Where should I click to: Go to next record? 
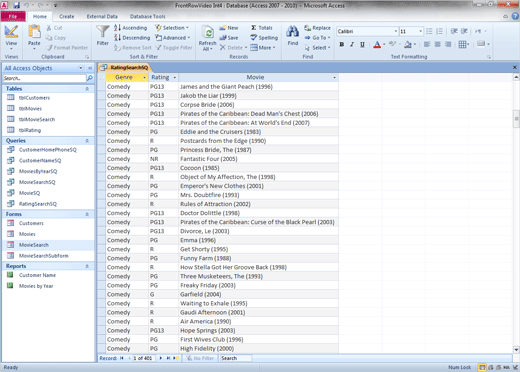161,358
